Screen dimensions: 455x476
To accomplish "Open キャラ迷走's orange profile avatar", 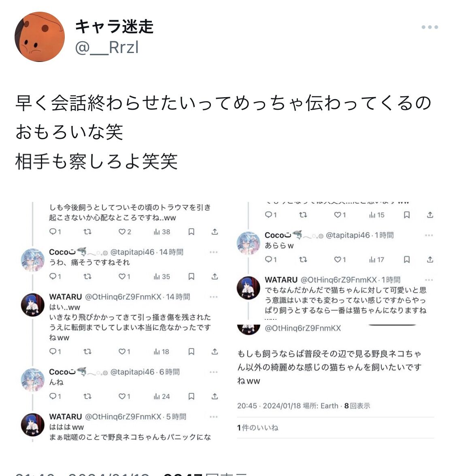I will 39,37.
